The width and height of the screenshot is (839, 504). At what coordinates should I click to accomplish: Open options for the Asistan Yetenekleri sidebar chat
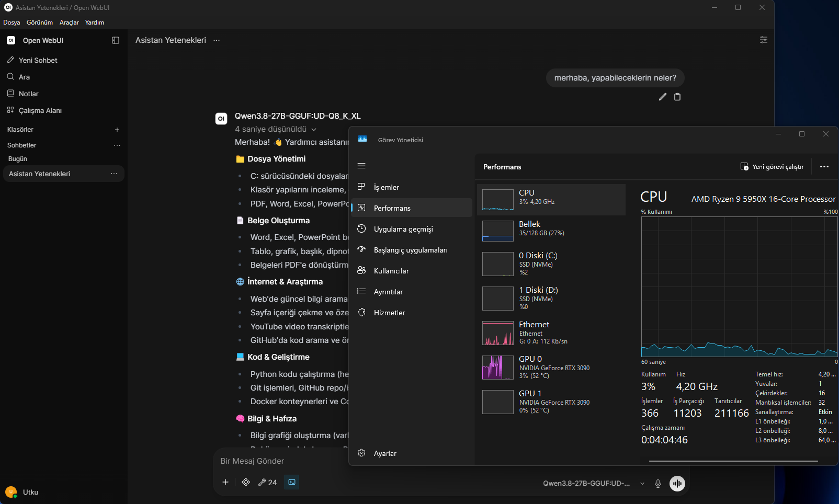pos(114,174)
